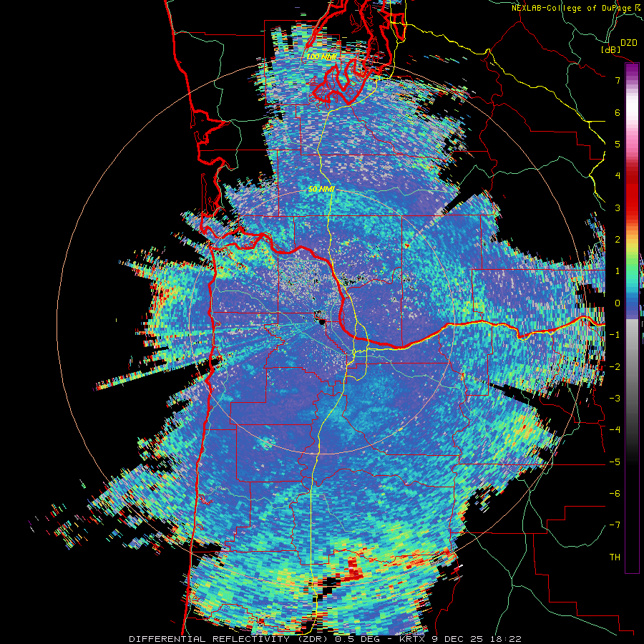This screenshot has height=644, width=644.
Task: Click the 3 dB scale label
Action: (x=618, y=208)
